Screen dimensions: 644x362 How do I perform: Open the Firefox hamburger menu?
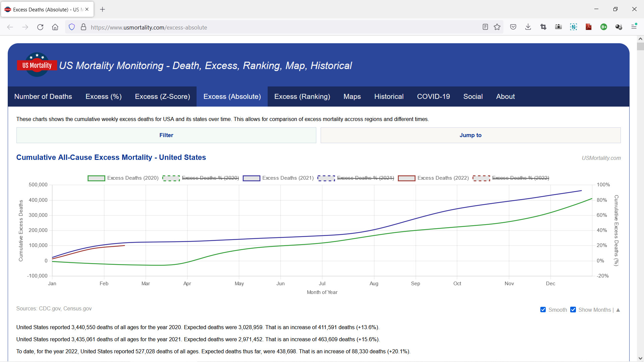pyautogui.click(x=634, y=26)
